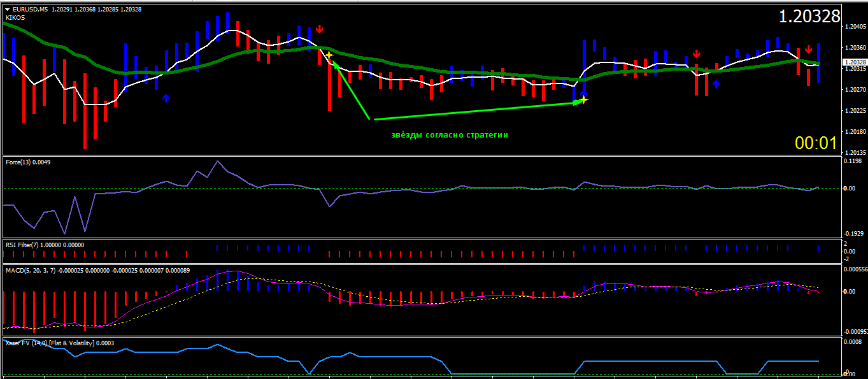Click the red sell arrow beside the latest candle

(808, 50)
